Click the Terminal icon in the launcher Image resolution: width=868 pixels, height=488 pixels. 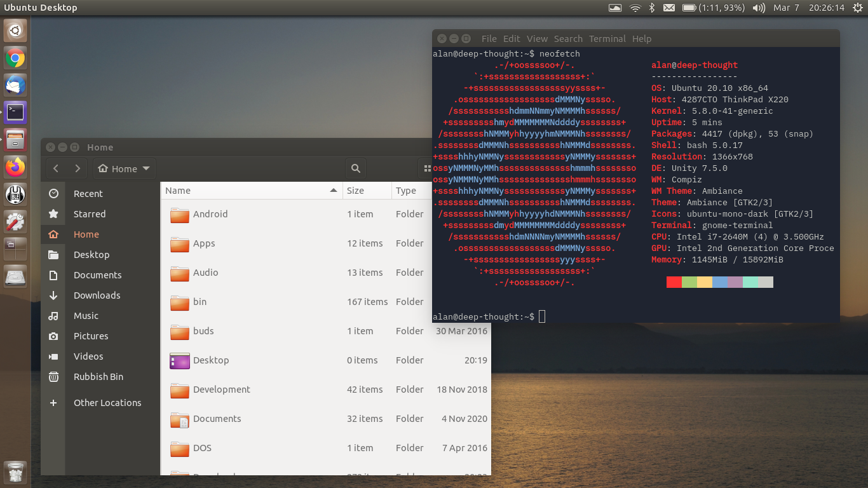15,112
